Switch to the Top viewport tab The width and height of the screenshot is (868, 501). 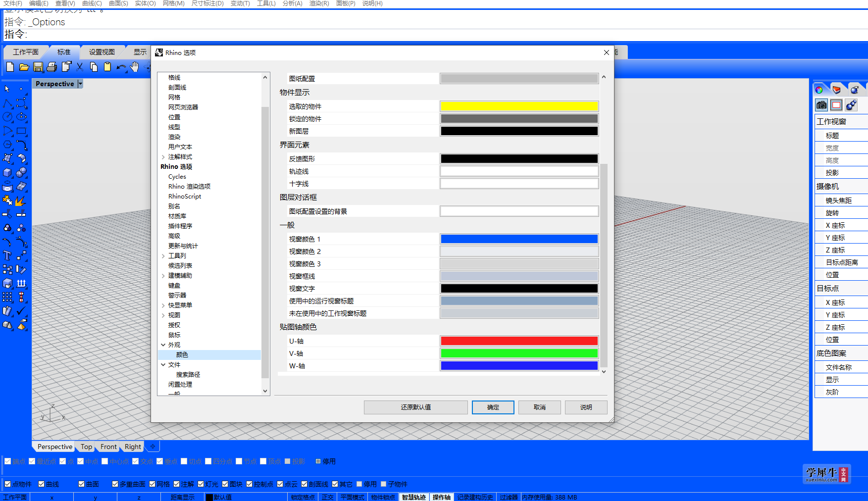click(x=87, y=447)
